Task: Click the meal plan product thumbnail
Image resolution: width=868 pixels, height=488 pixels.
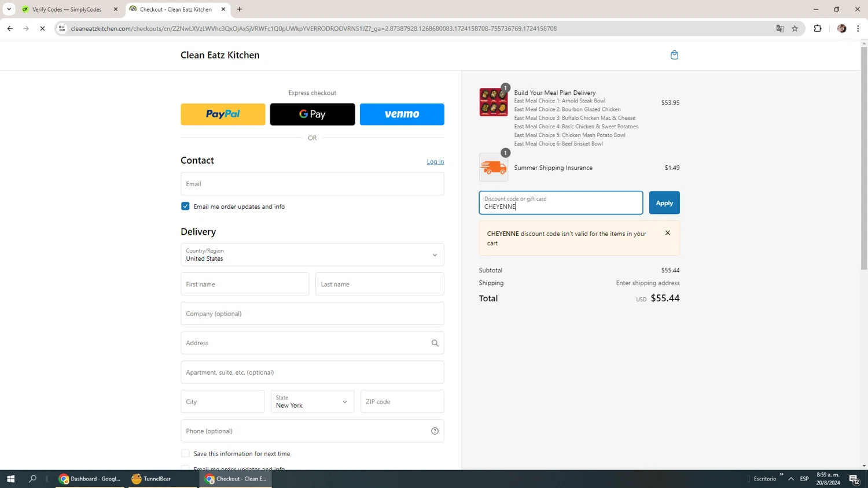Action: coord(493,102)
